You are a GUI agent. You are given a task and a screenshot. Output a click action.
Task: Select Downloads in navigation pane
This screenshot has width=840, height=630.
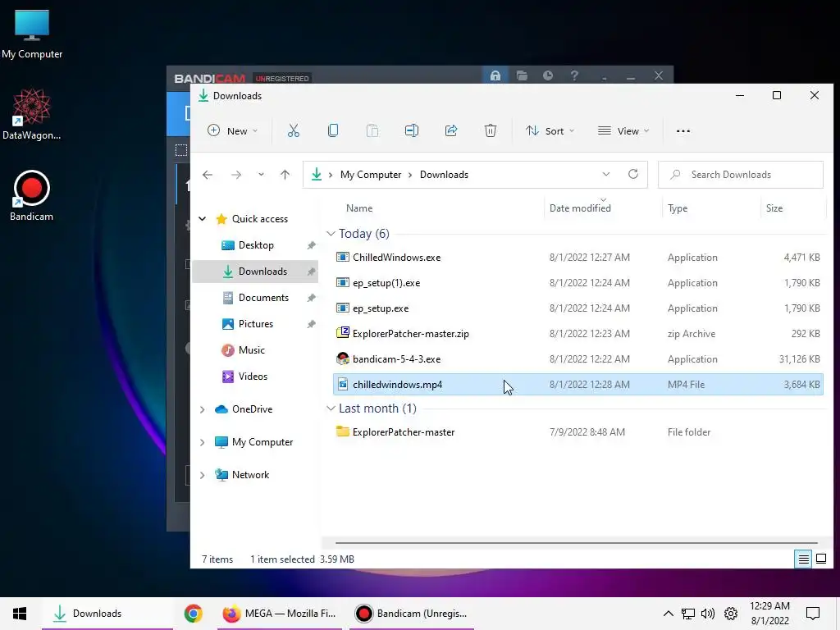[x=255, y=272]
